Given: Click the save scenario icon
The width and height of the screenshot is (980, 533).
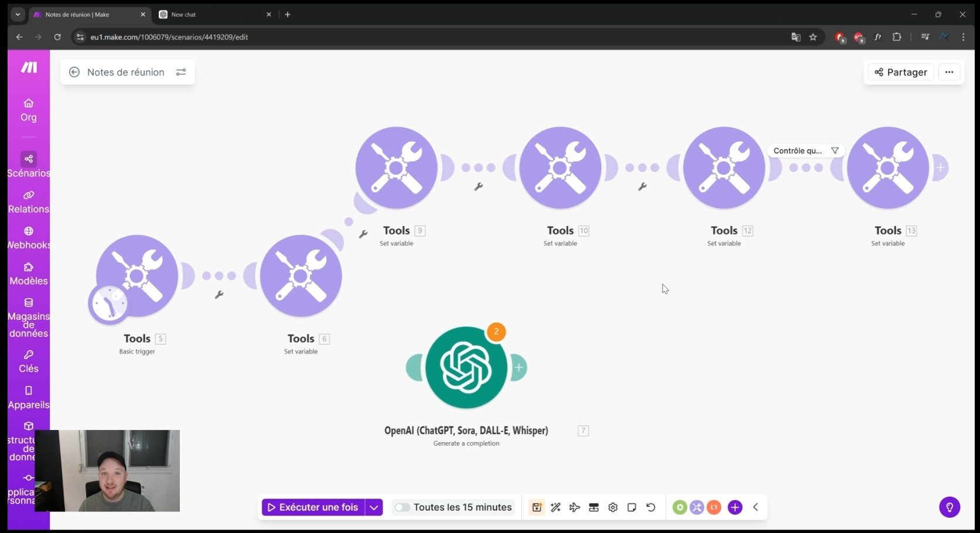Looking at the screenshot, I should pos(537,507).
